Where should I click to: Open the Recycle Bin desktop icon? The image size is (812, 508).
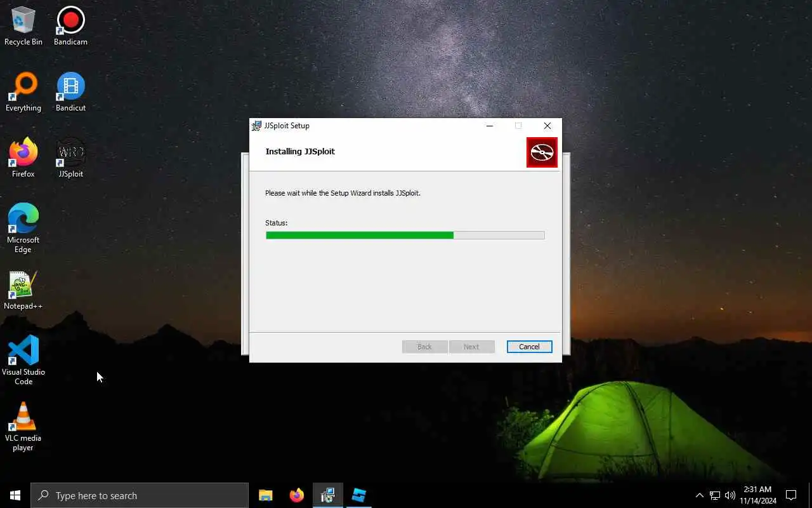coord(23,26)
